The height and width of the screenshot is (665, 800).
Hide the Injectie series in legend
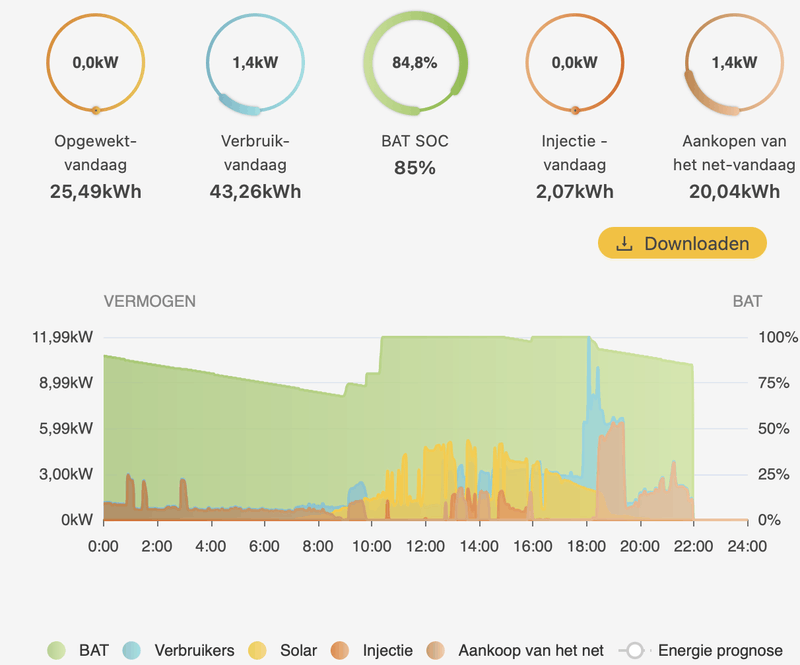point(385,650)
